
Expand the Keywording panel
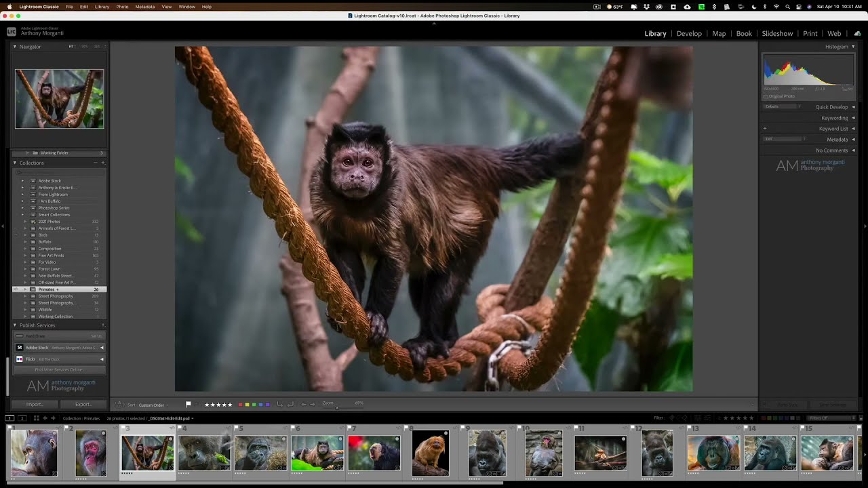853,118
